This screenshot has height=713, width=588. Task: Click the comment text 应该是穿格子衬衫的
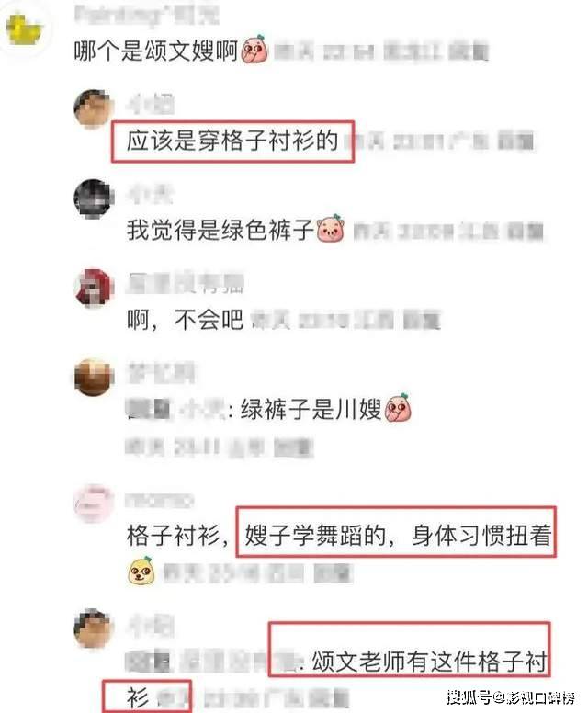click(x=232, y=141)
